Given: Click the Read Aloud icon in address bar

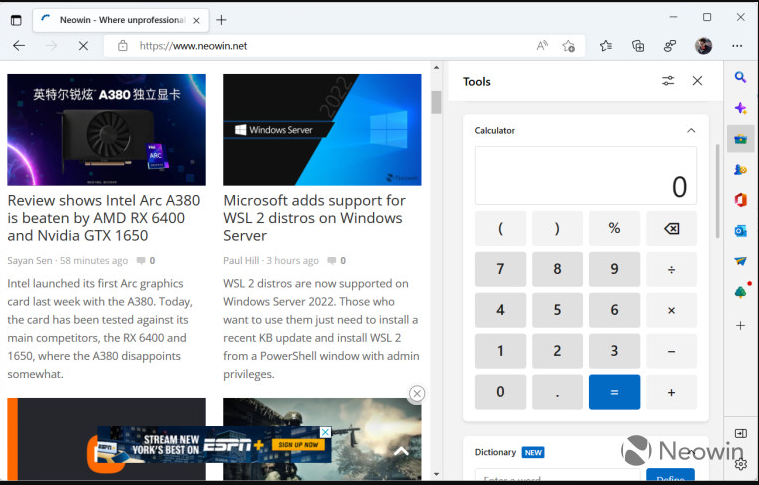Looking at the screenshot, I should click(x=542, y=46).
